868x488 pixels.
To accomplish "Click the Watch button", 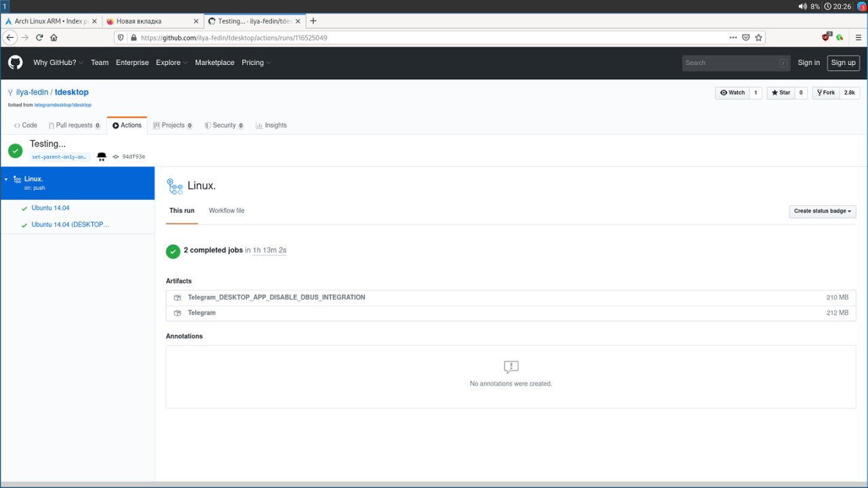I will tap(732, 93).
